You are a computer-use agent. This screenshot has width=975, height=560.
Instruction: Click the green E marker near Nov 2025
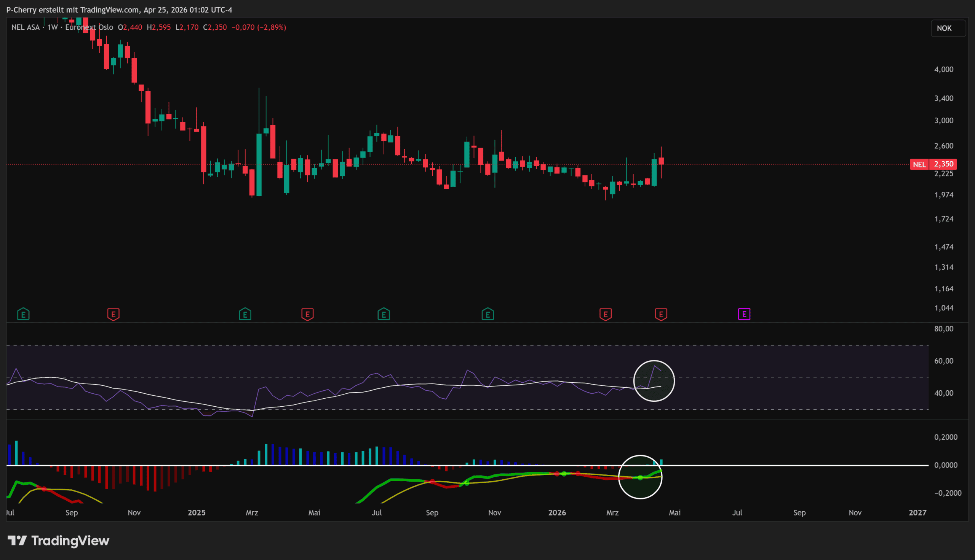[x=487, y=314]
